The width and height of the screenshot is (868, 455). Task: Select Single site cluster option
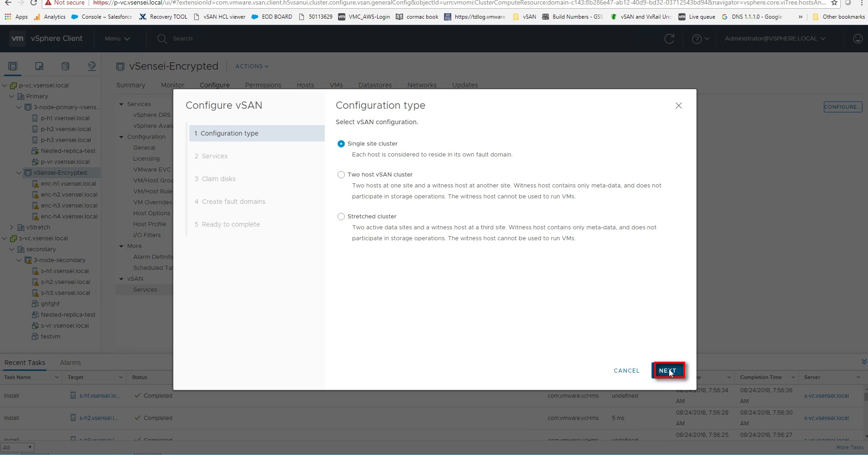point(341,144)
